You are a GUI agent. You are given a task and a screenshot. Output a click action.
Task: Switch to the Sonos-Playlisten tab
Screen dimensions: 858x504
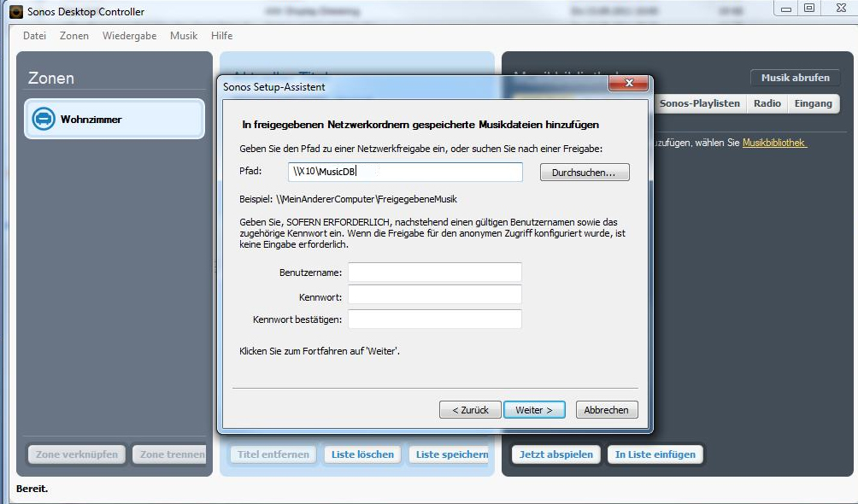click(699, 103)
